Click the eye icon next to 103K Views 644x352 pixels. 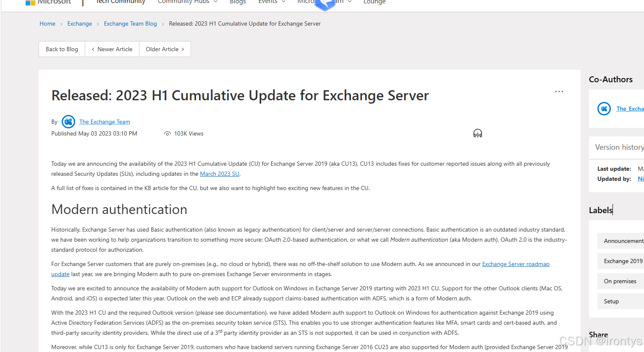[x=167, y=134]
